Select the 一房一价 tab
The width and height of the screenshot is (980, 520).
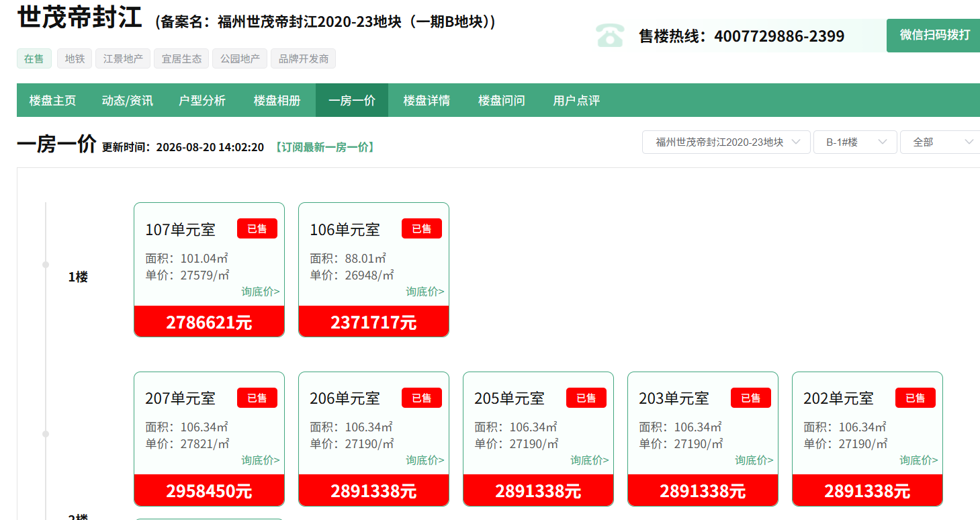(x=352, y=101)
